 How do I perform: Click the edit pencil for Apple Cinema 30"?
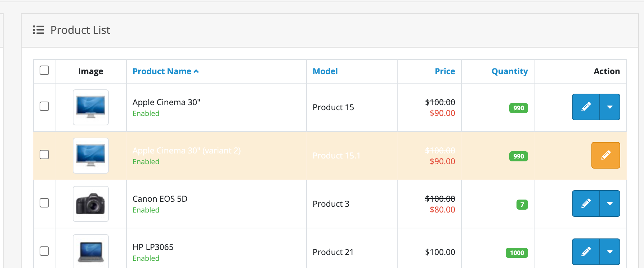pyautogui.click(x=586, y=107)
